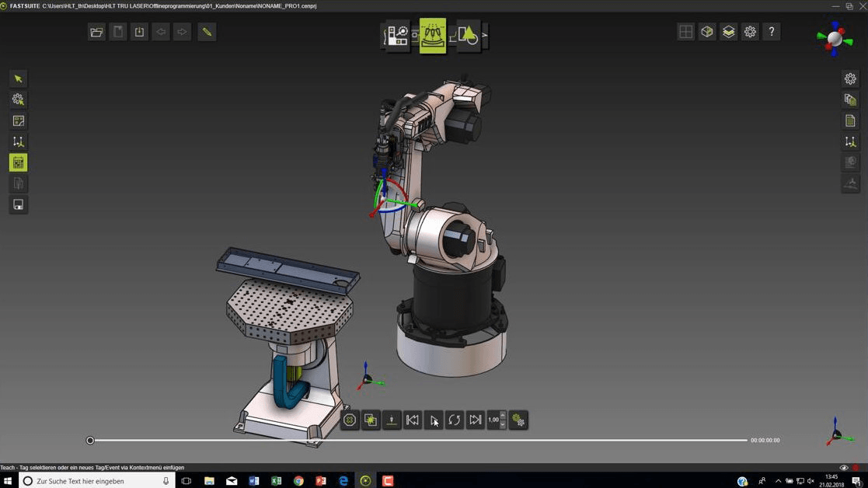Open Chrome from taskbar
868x488 pixels.
click(299, 481)
